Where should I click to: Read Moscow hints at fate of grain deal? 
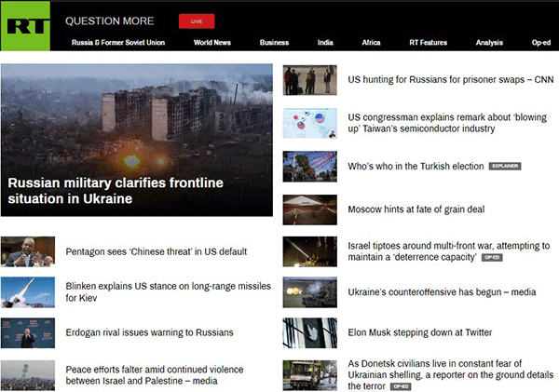[x=416, y=210]
